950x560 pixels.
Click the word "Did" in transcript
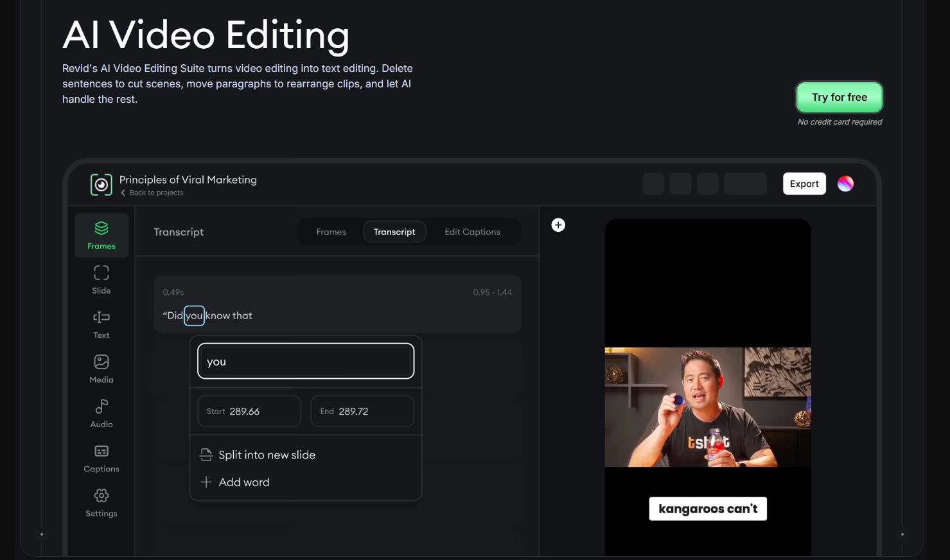175,315
